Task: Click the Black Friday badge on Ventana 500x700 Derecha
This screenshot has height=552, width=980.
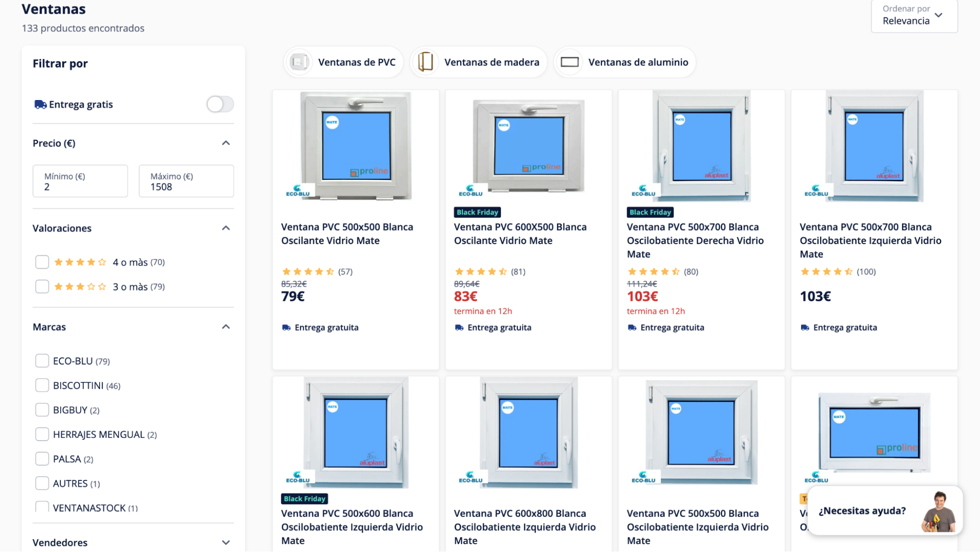Action: [x=650, y=212]
